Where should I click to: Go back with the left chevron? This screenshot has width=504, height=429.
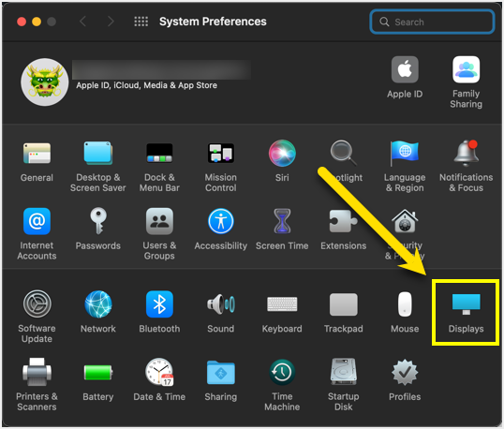[82, 22]
